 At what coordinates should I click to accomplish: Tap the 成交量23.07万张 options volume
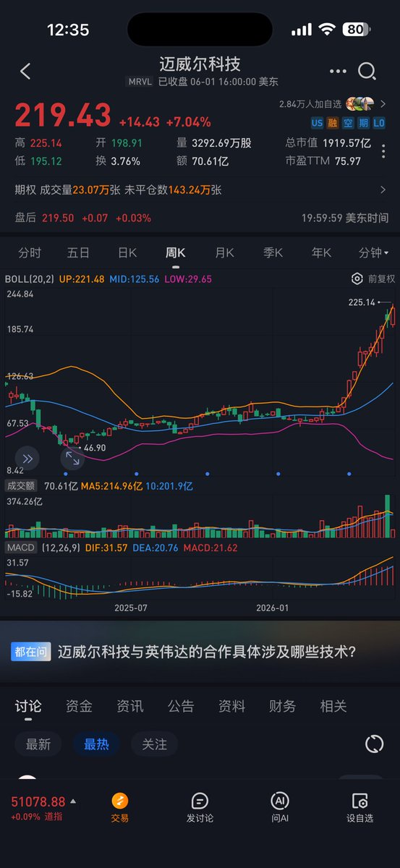[x=80, y=190]
